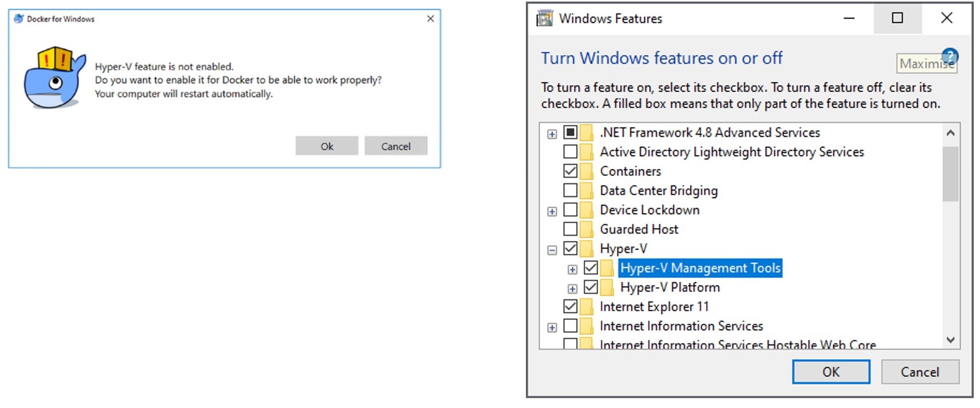Click the Hyper-V Platform folder icon
The height and width of the screenshot is (408, 980).
[607, 287]
